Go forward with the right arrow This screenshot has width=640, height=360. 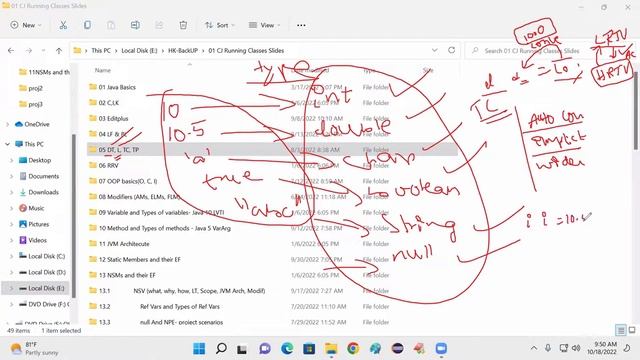click(x=29, y=51)
